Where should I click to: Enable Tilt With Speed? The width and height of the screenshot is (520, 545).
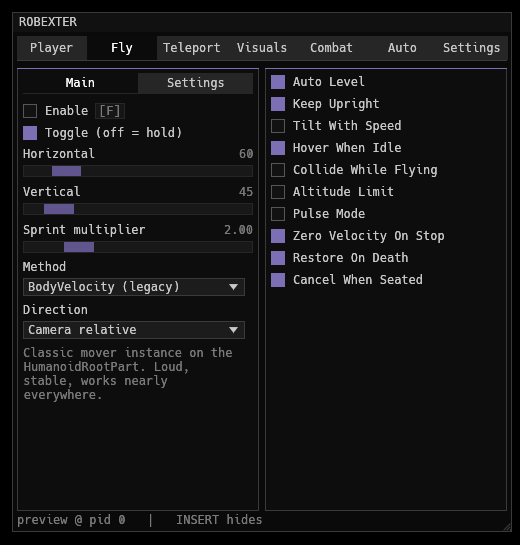[x=278, y=126]
